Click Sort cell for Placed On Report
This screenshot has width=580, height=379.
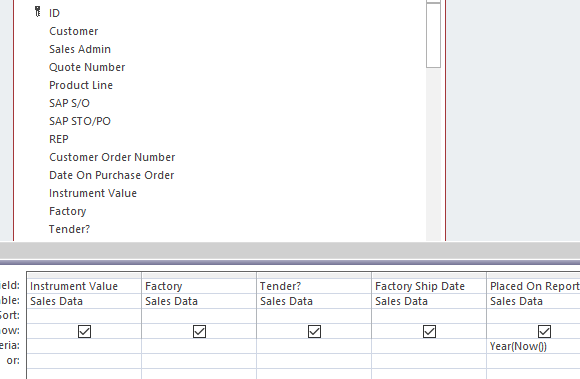533,316
